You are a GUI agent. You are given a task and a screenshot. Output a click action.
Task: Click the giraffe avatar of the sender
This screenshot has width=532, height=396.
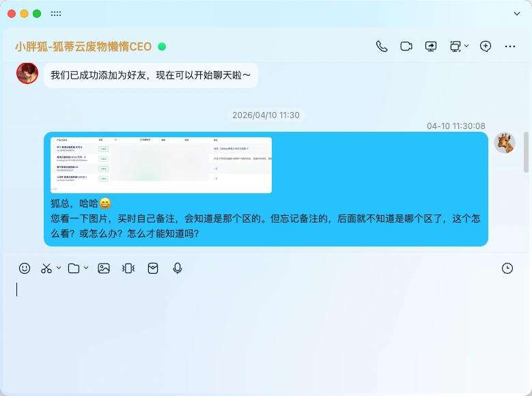point(505,143)
